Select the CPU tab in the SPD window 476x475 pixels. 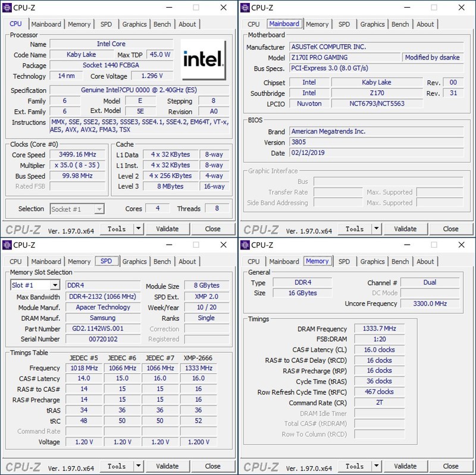15,261
